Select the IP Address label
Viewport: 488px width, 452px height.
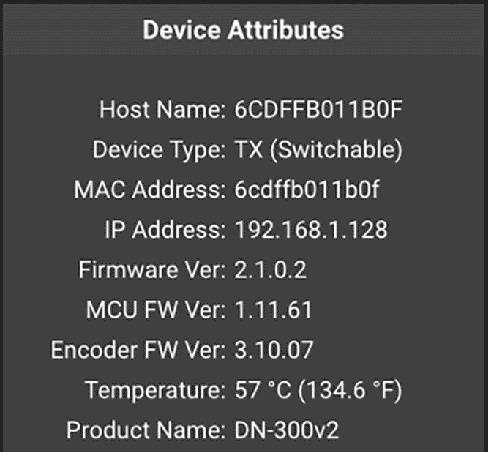(165, 230)
